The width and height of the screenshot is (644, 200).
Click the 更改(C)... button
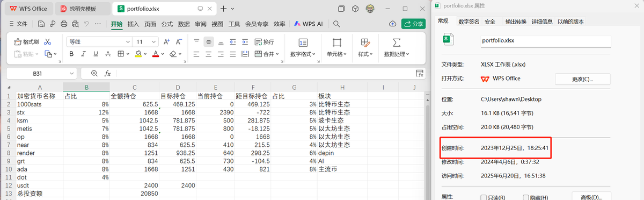coord(582,79)
